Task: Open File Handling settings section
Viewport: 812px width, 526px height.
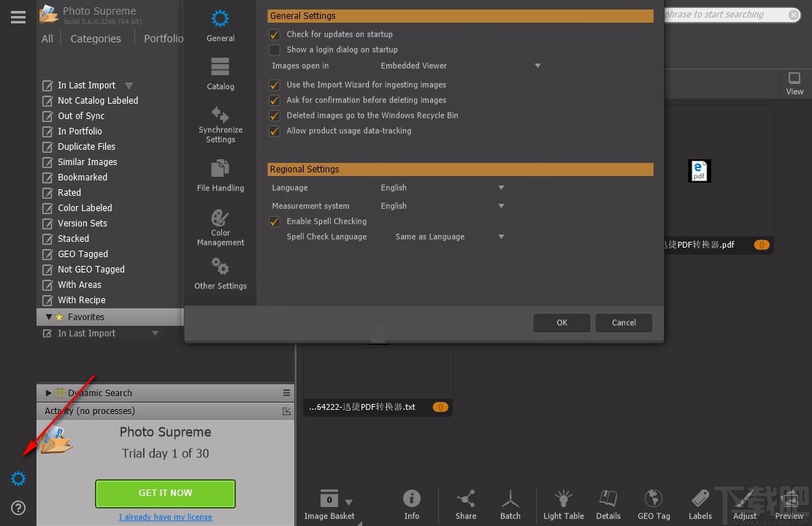Action: (x=220, y=175)
